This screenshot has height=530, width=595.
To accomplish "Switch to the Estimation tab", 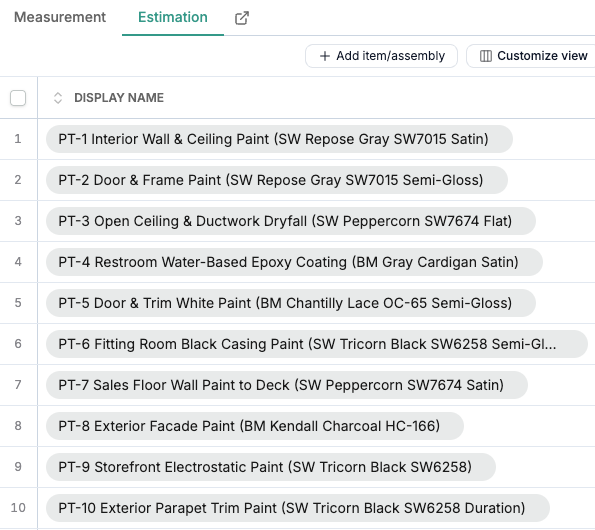I will click(173, 17).
